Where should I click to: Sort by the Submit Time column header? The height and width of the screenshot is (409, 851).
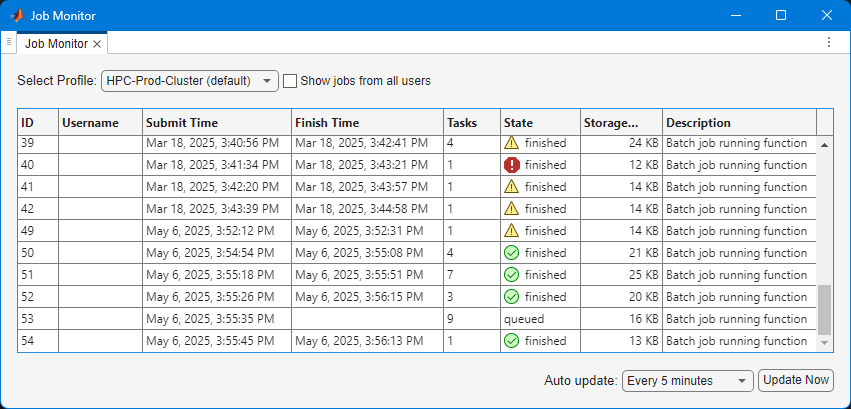click(216, 122)
